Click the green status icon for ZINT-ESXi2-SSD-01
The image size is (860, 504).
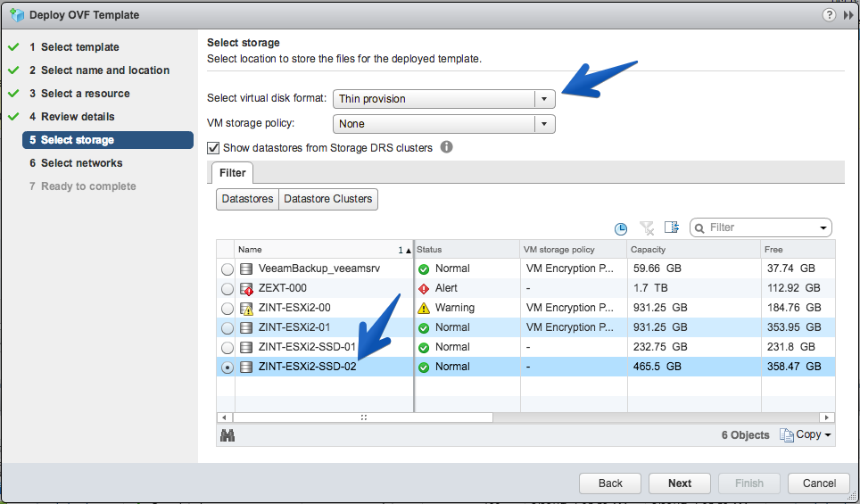[424, 348]
